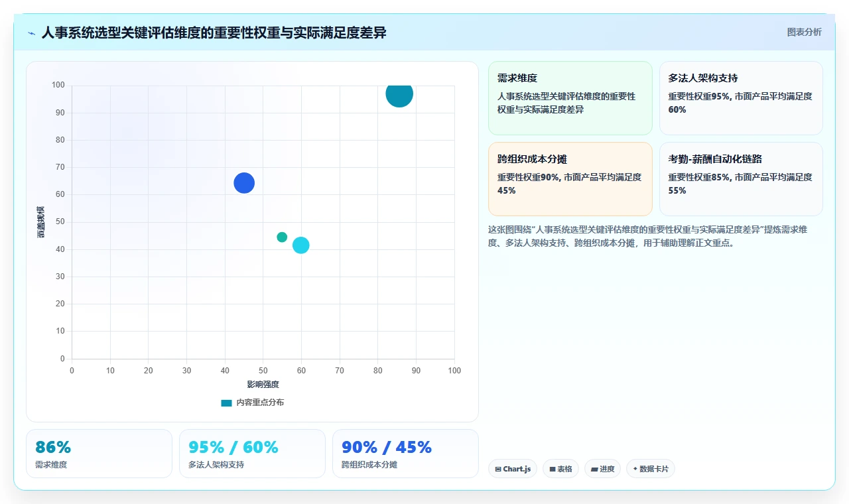
Task: Click the 跨组织成本分摊 label under 90% / 45%
Action: coord(369,465)
